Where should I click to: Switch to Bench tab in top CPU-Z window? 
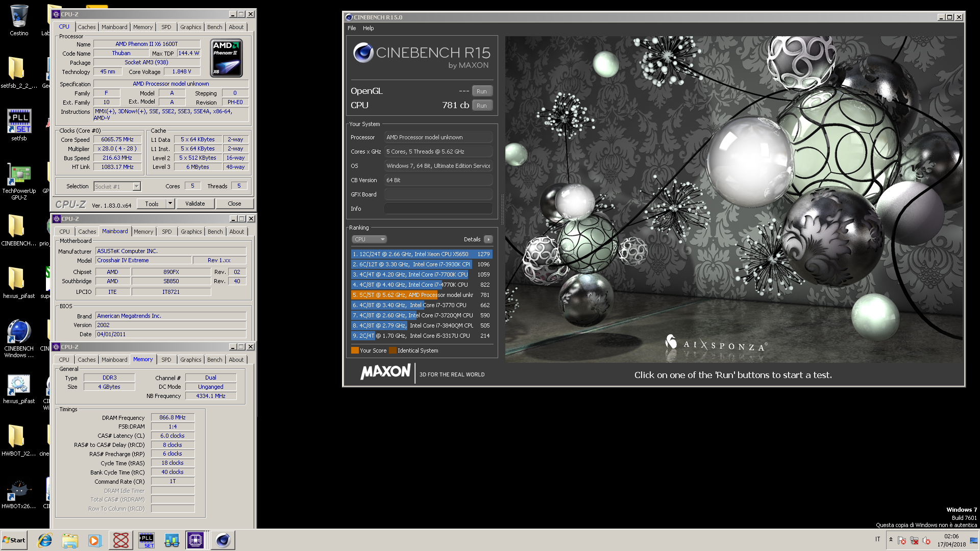click(x=214, y=27)
